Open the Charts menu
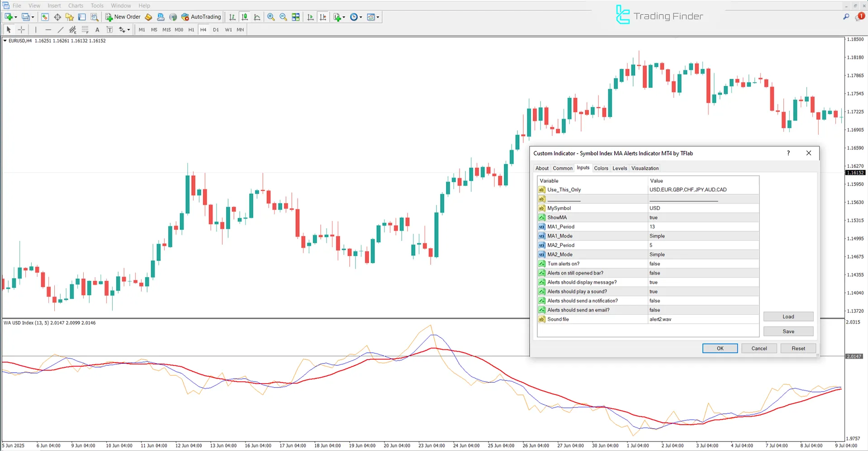Image resolution: width=868 pixels, height=451 pixels. pyautogui.click(x=75, y=5)
